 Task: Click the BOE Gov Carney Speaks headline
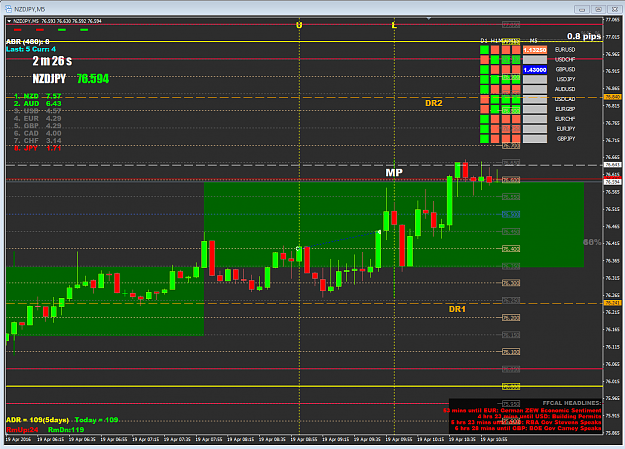click(x=528, y=428)
